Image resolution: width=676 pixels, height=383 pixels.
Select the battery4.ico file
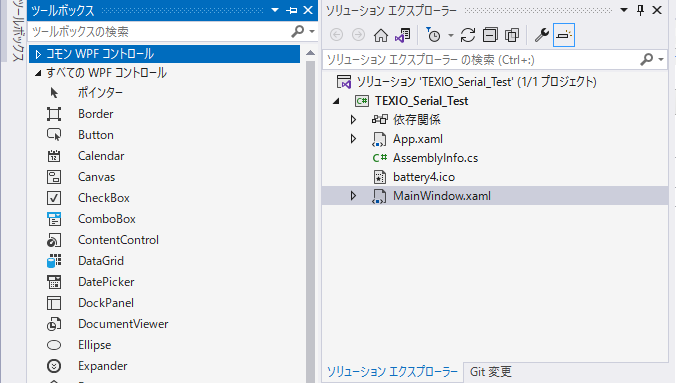[x=424, y=177]
